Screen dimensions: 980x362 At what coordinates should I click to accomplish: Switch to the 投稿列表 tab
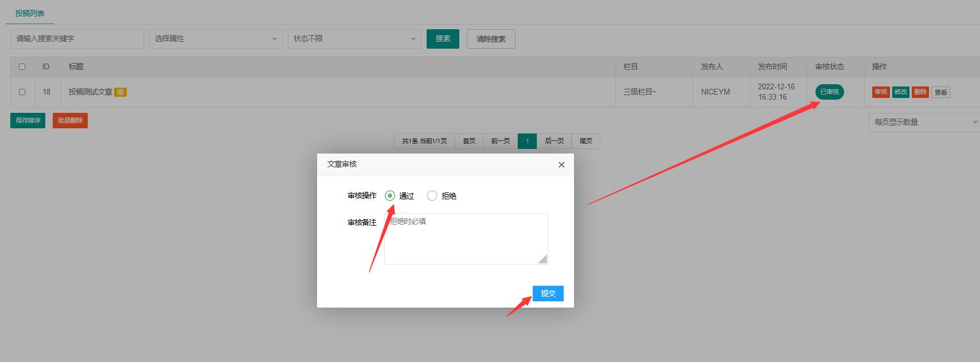click(30, 13)
